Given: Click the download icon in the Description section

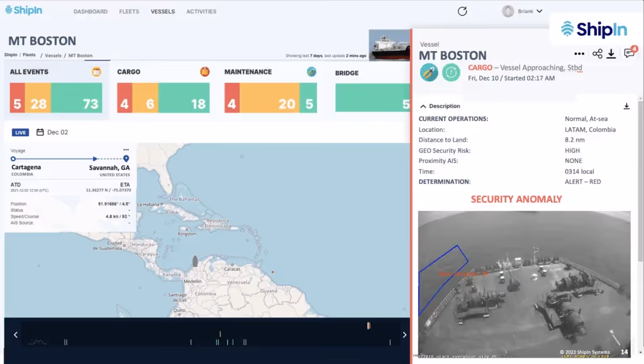Looking at the screenshot, I should (x=626, y=106).
